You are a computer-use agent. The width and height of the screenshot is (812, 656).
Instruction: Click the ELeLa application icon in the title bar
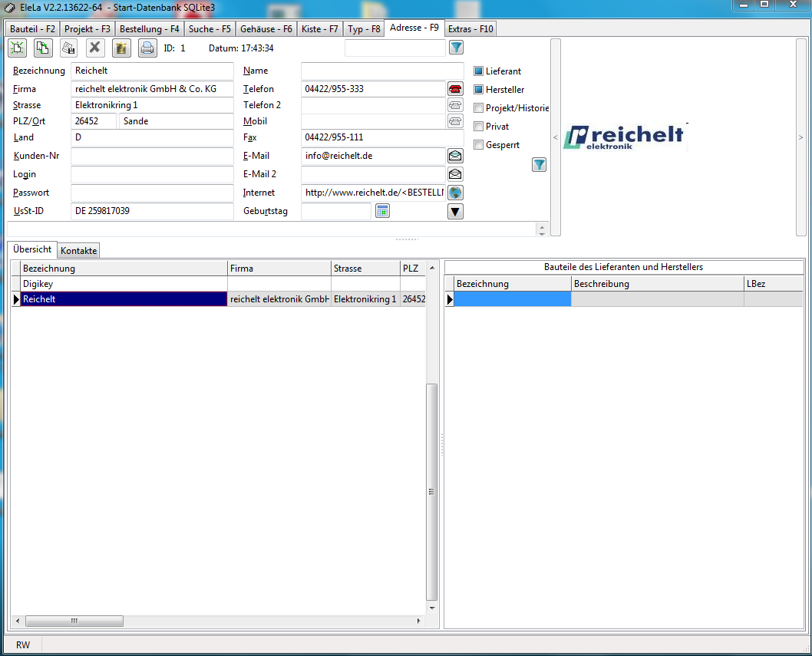pos(10,8)
